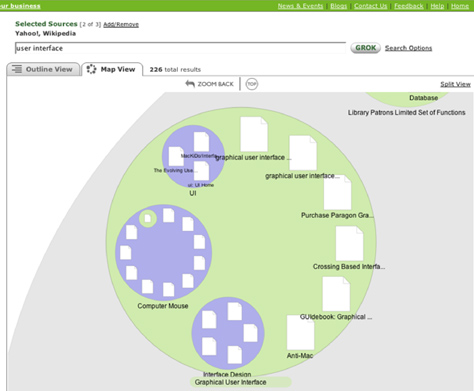Open the document icon above first 'graphical user interface ...'
Screen dimensions: 474x391
[254, 134]
